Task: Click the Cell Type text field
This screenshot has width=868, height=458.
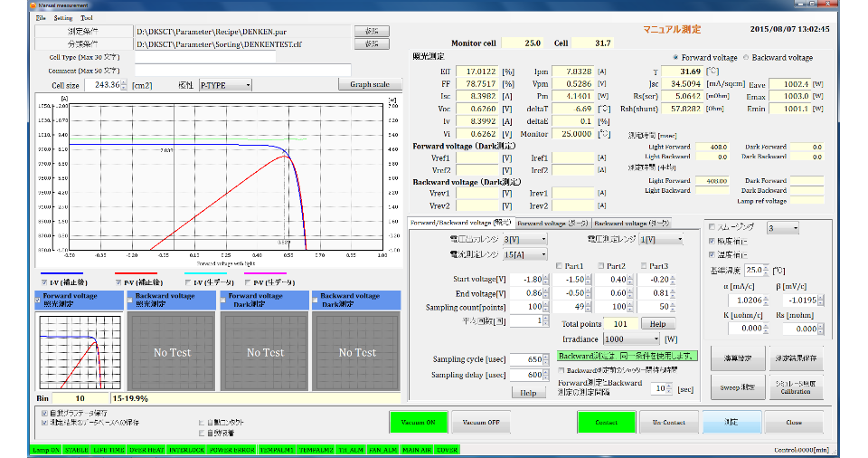Action: (x=205, y=56)
